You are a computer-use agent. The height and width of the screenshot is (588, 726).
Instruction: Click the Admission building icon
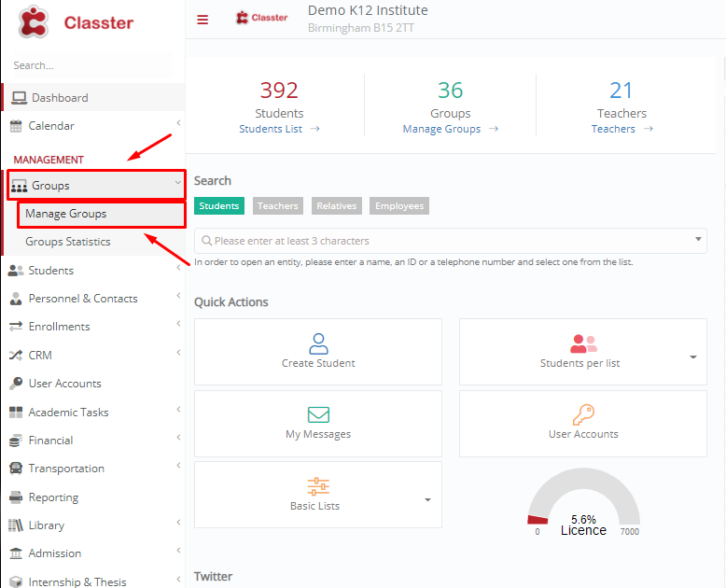(16, 553)
